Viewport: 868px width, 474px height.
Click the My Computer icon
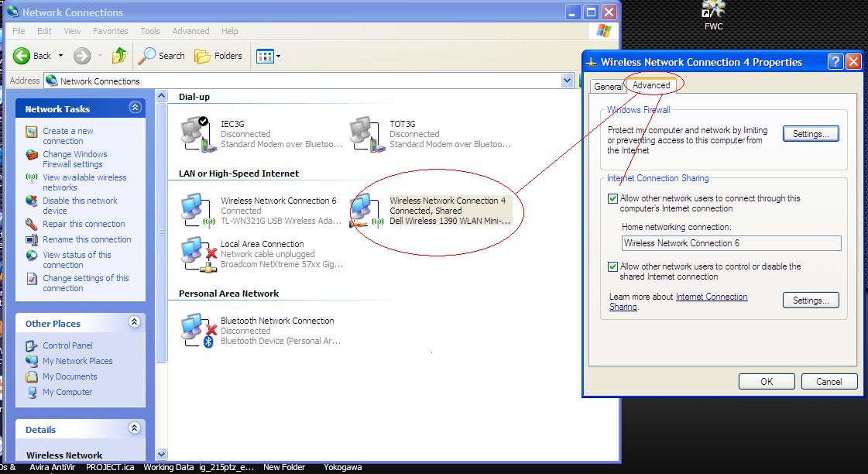pyautogui.click(x=32, y=392)
